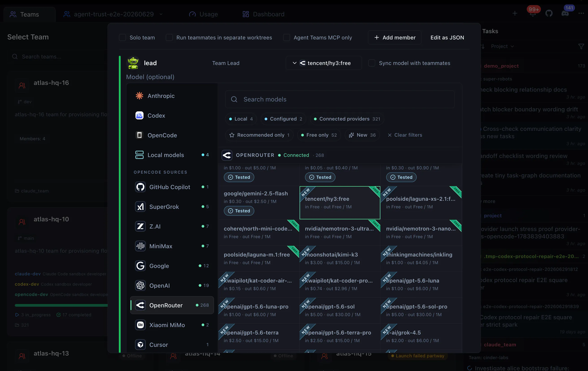Open Discord icon with 141 badge
Viewport: 588px width, 371px height.
[565, 14]
